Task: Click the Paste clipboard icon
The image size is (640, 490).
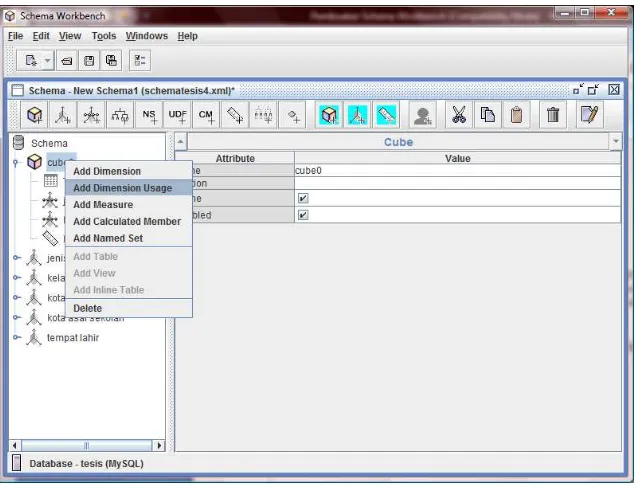Action: pyautogui.click(x=516, y=115)
